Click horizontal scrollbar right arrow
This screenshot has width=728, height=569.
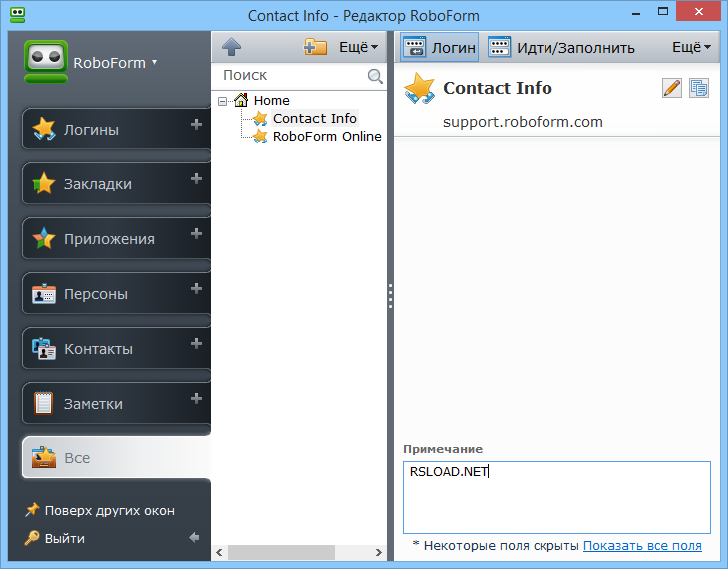point(379,552)
